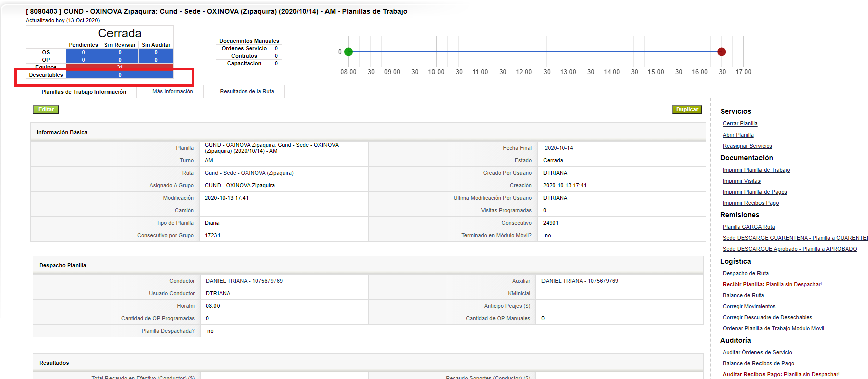Click Imprimir Planilla de Pagos link

754,192
